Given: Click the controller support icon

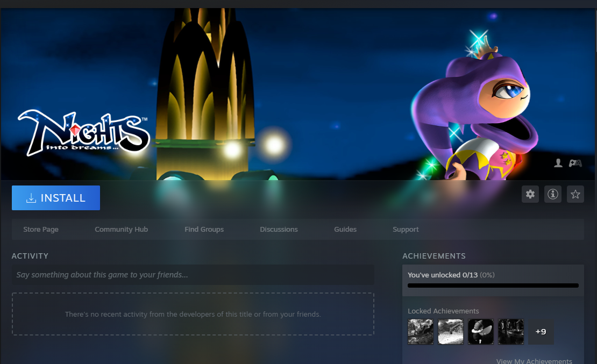Looking at the screenshot, I should [575, 163].
